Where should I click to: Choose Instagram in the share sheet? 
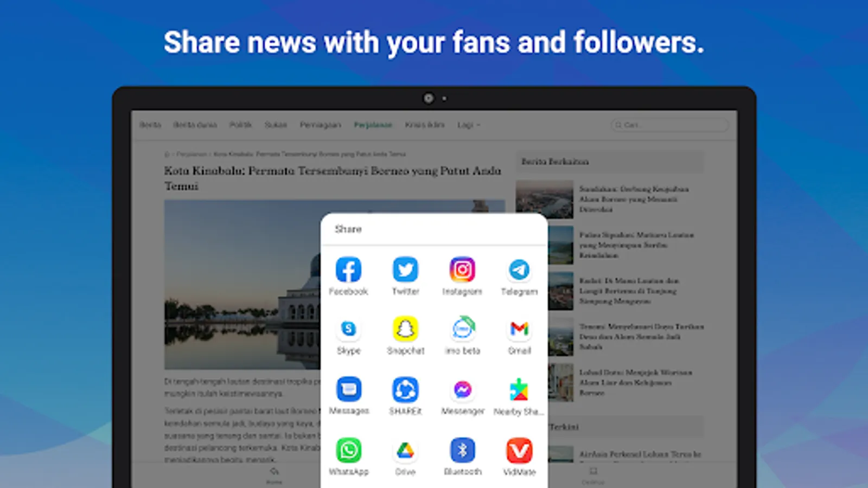[462, 269]
